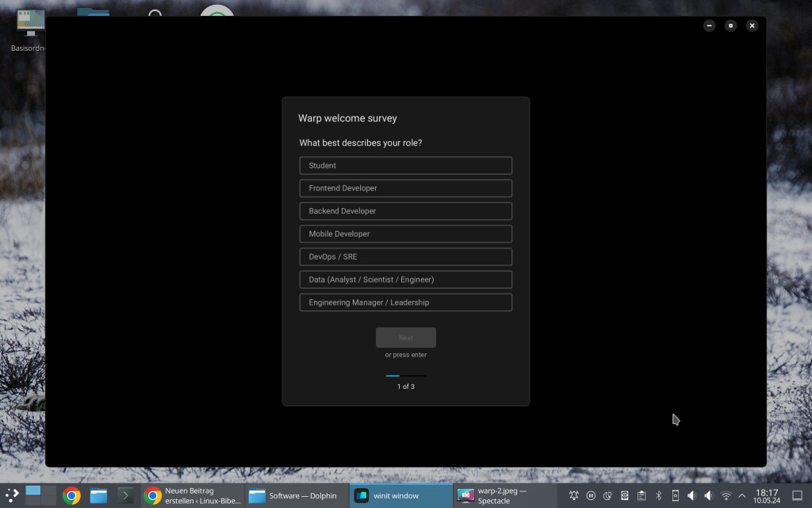Launch the pinned terminal icon

125,495
